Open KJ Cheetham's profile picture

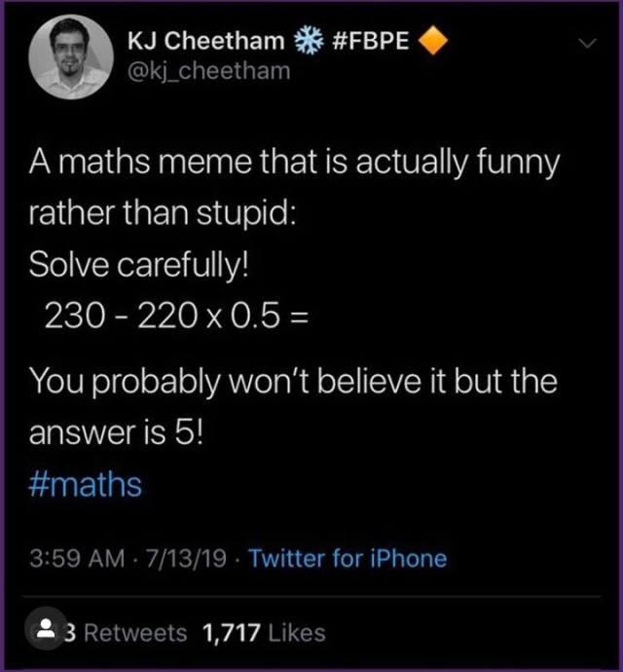coord(70,56)
